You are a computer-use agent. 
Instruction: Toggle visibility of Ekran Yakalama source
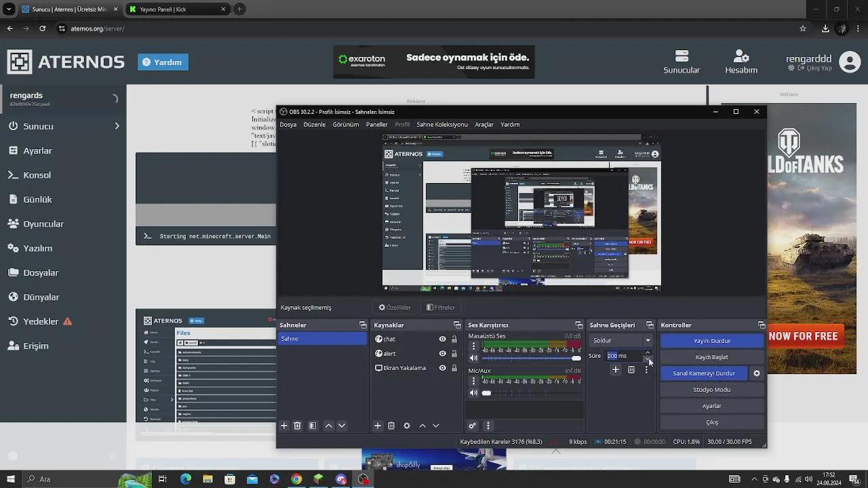click(443, 368)
